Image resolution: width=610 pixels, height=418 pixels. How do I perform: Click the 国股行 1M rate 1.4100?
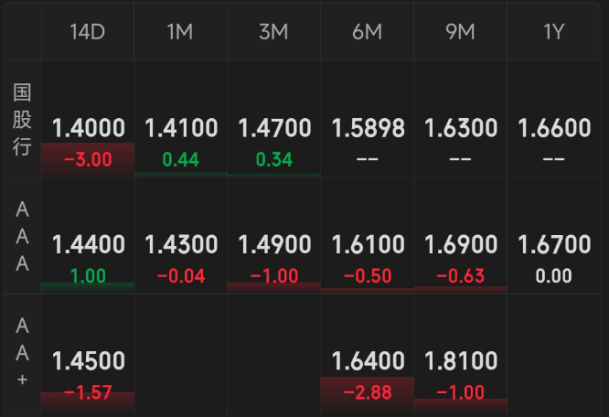click(181, 129)
